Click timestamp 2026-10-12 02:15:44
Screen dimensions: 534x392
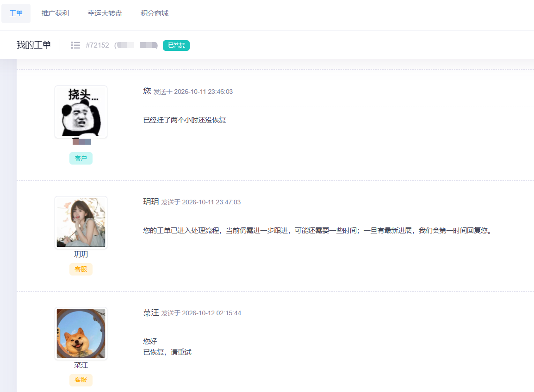click(211, 313)
